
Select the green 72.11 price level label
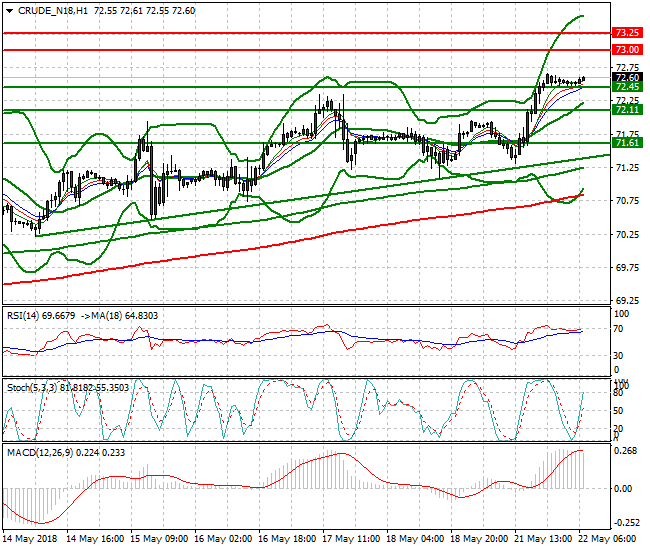point(627,110)
